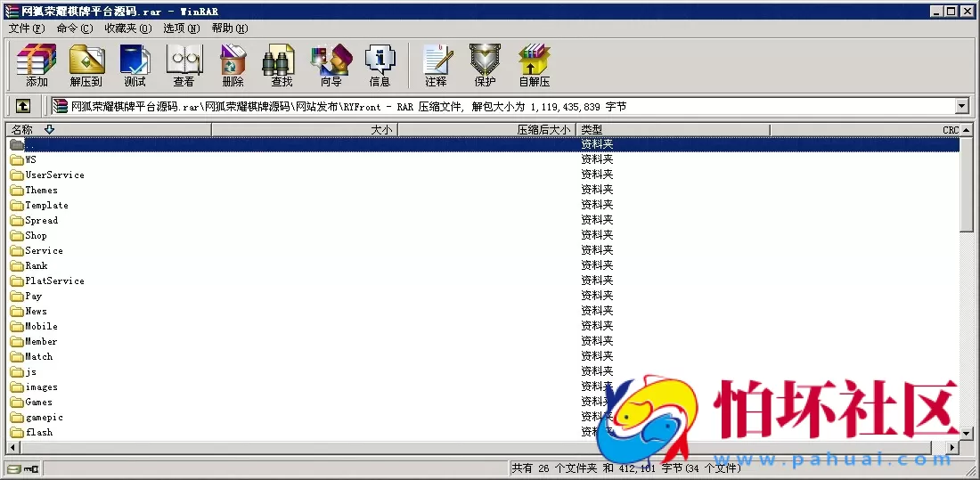Sort by Name (名称) column header
Screen dimensions: 980x480
(x=109, y=130)
